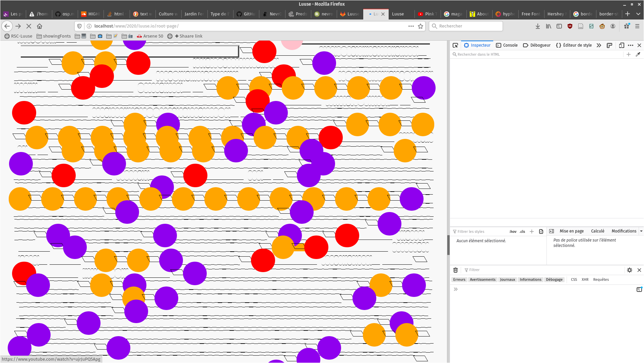Click the eyedropper color picker icon
The image size is (644, 363).
pyautogui.click(x=638, y=54)
